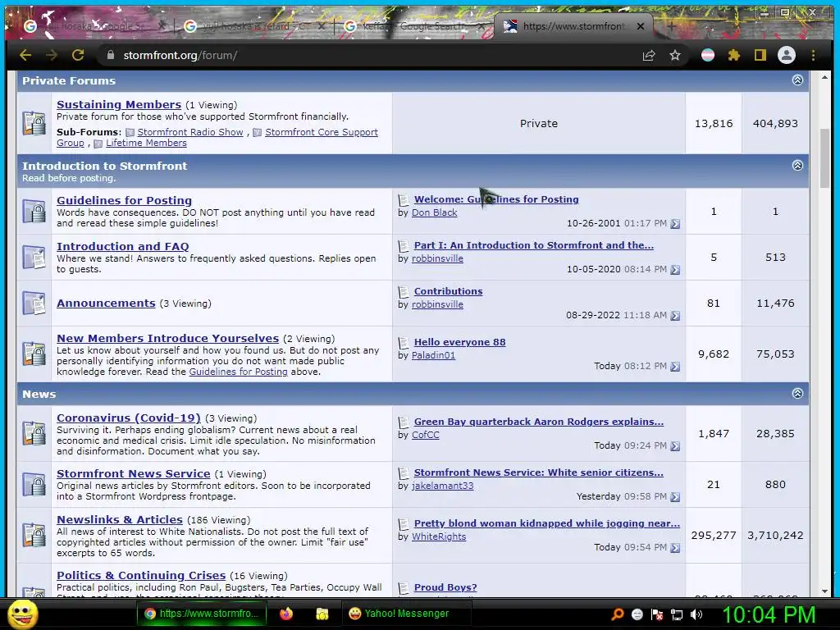Screen dimensions: 840x630
Task: Open the Extensions puzzle-piece icon
Action: [x=734, y=55]
